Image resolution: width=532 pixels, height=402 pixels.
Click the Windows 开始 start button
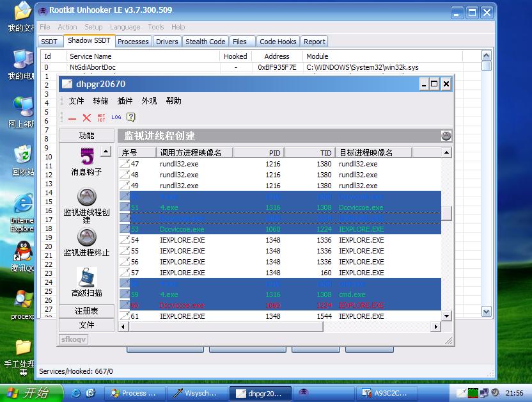coord(32,393)
